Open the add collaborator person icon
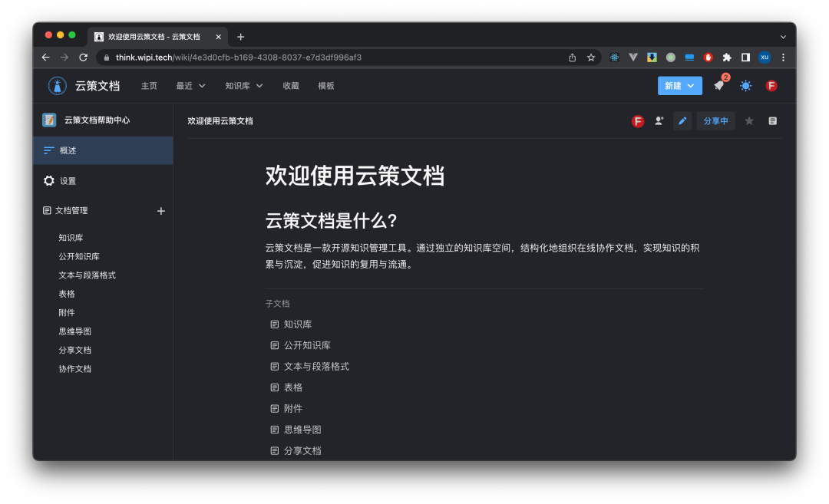Viewport: 829px width, 504px height. (x=659, y=121)
